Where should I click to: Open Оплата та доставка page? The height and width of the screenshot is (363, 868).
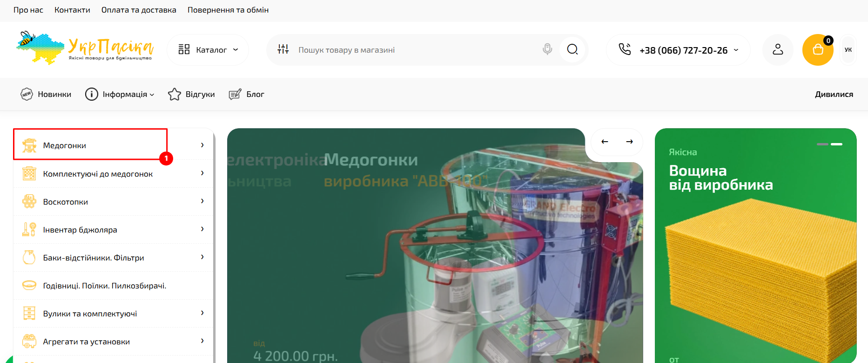pyautogui.click(x=139, y=10)
